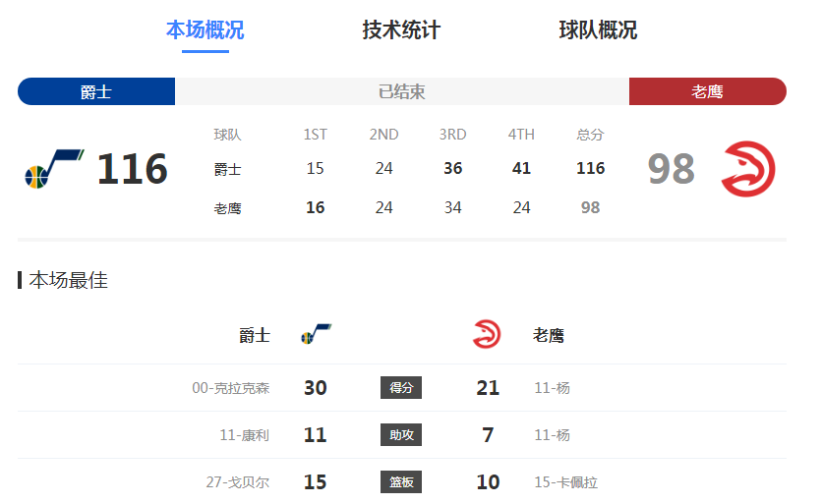Click the blue 爵士 team banner
The height and width of the screenshot is (504, 822).
click(x=96, y=91)
